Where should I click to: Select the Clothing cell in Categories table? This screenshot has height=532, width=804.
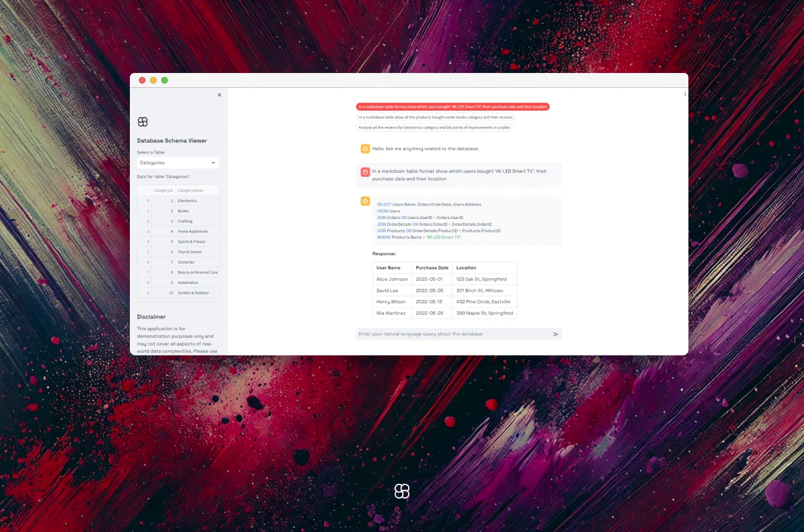pos(197,221)
